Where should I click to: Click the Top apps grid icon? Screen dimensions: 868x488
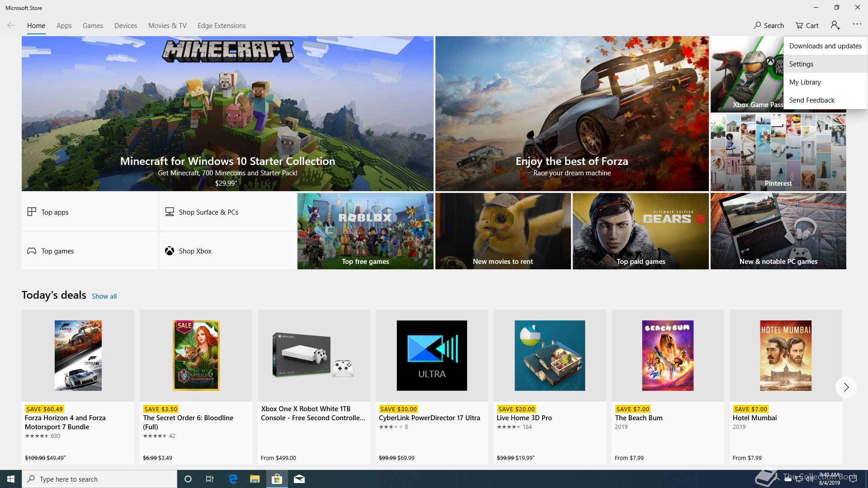click(x=32, y=211)
